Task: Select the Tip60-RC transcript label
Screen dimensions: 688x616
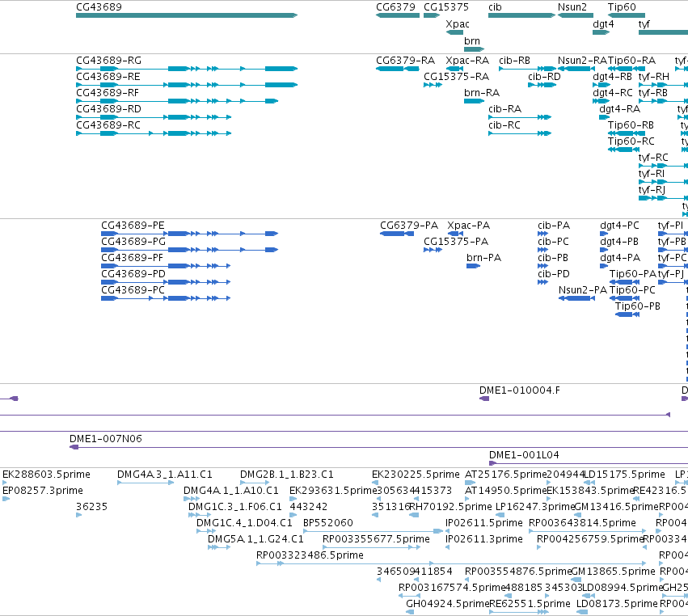Action: click(x=631, y=141)
